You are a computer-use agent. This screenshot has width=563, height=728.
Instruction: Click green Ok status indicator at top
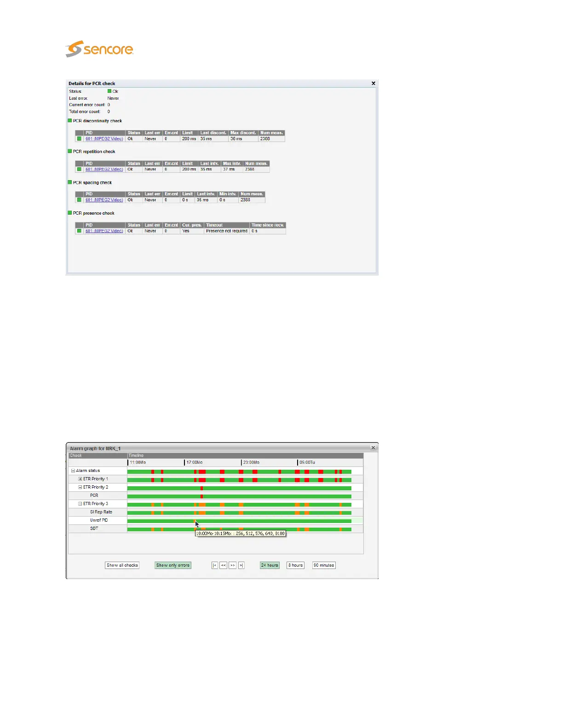(x=109, y=91)
